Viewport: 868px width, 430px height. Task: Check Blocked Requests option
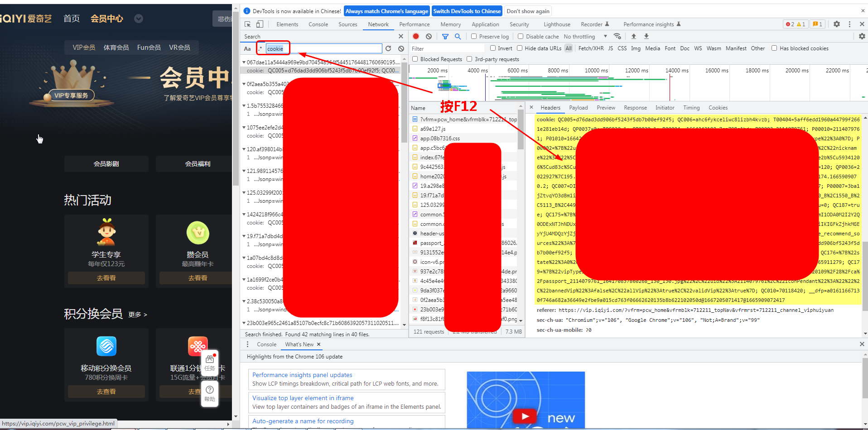[x=415, y=59]
